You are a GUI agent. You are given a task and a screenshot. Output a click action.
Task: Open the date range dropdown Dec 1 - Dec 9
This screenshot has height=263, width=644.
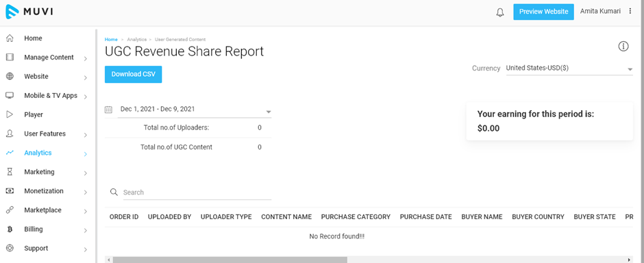(x=195, y=110)
